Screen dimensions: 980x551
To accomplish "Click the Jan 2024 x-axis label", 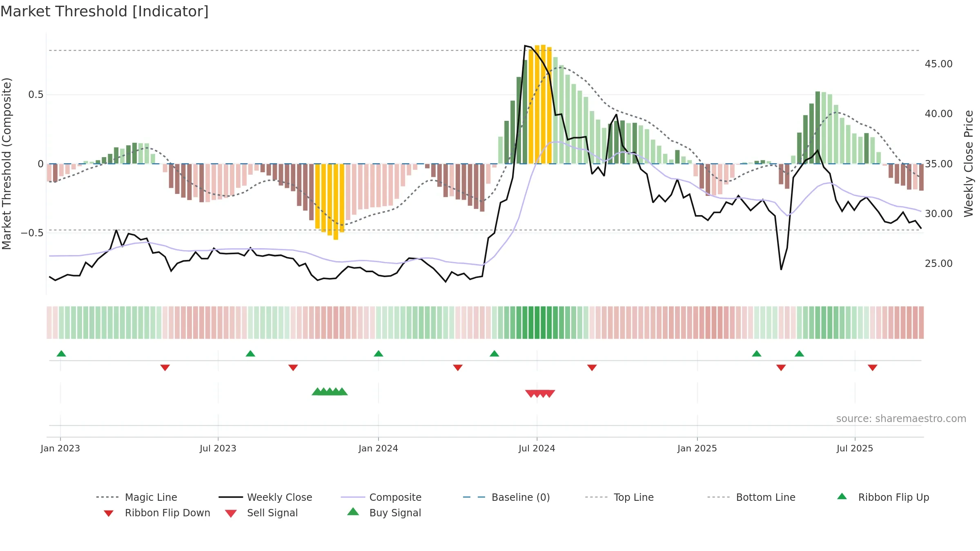I will click(x=379, y=448).
